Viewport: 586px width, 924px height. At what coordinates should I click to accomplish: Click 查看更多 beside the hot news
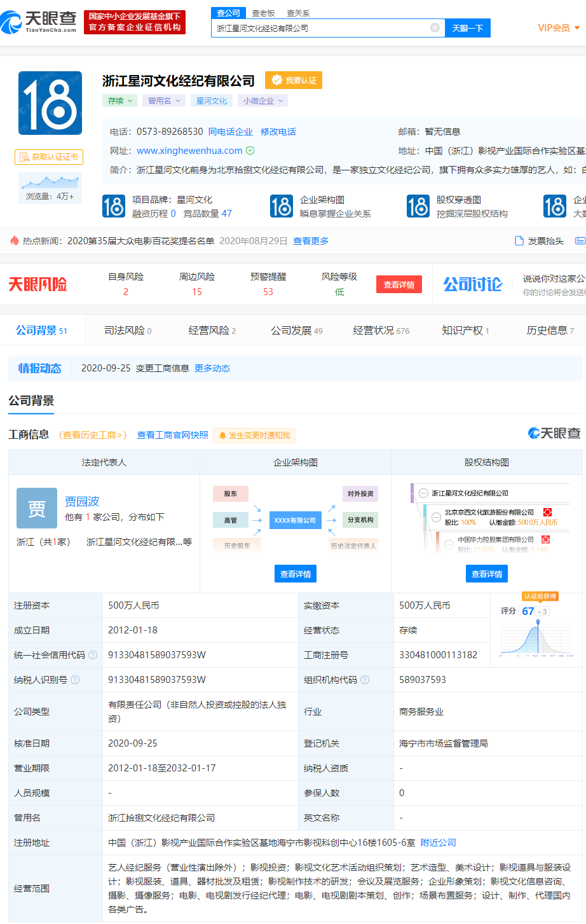[311, 241]
